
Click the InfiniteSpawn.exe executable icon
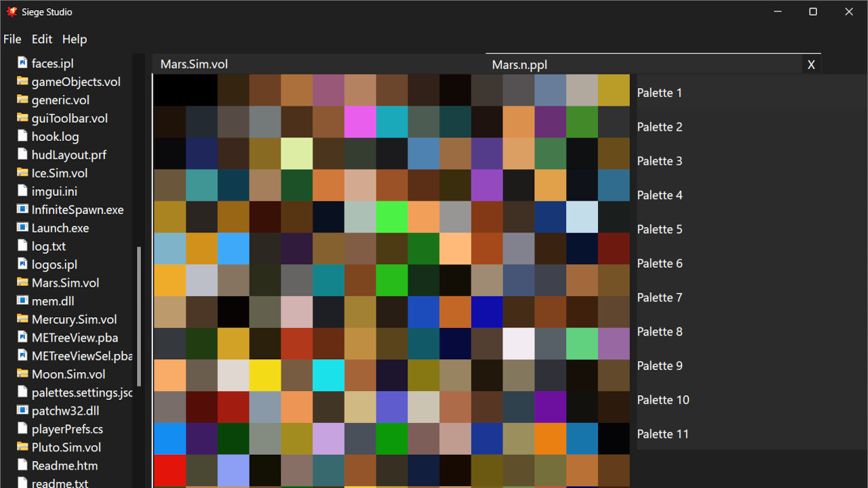pyautogui.click(x=22, y=209)
